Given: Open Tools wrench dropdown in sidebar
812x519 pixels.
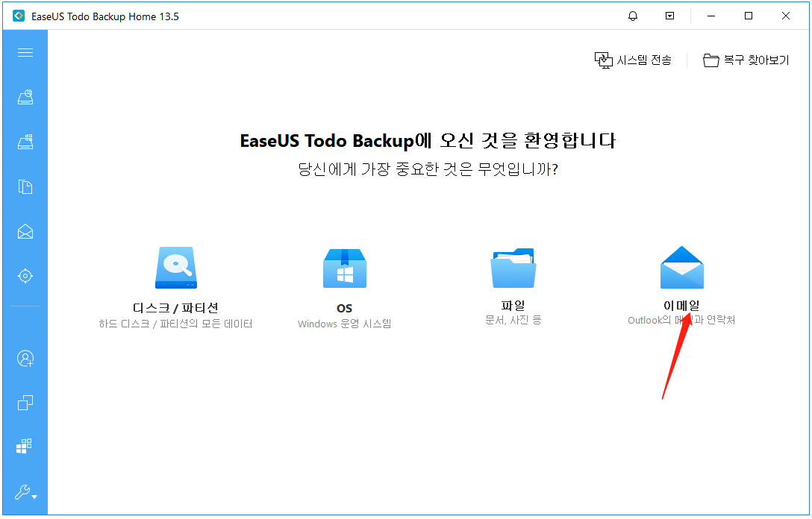Looking at the screenshot, I should pos(25,492).
